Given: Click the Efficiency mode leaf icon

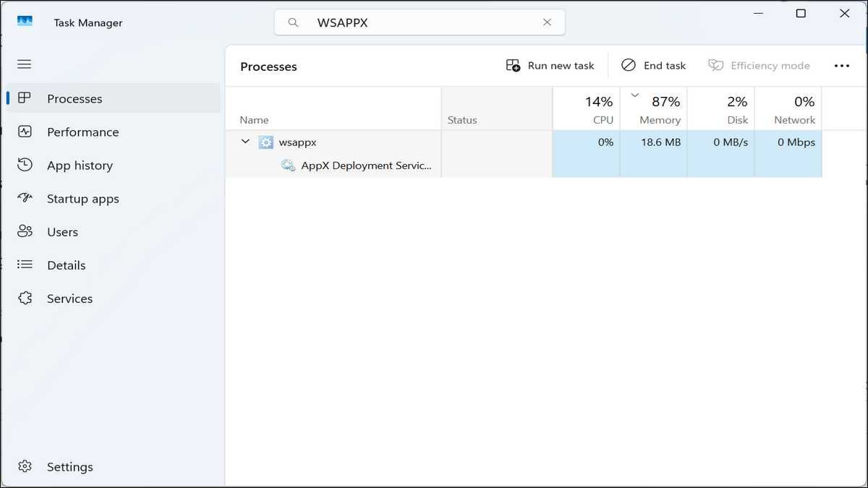Looking at the screenshot, I should [715, 66].
